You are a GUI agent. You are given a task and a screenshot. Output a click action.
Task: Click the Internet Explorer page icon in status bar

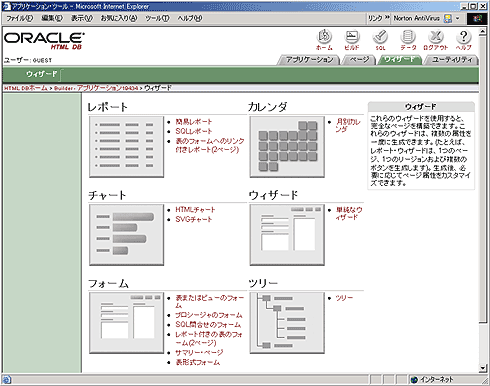tap(7, 379)
